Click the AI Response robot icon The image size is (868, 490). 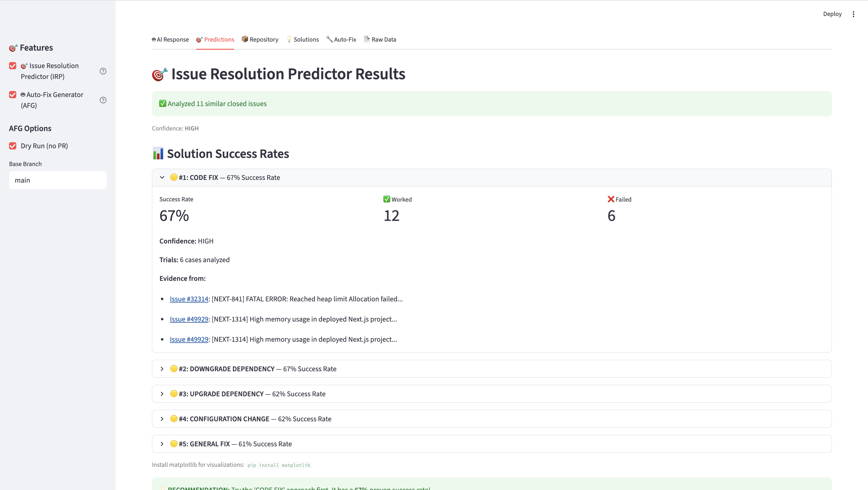(154, 39)
